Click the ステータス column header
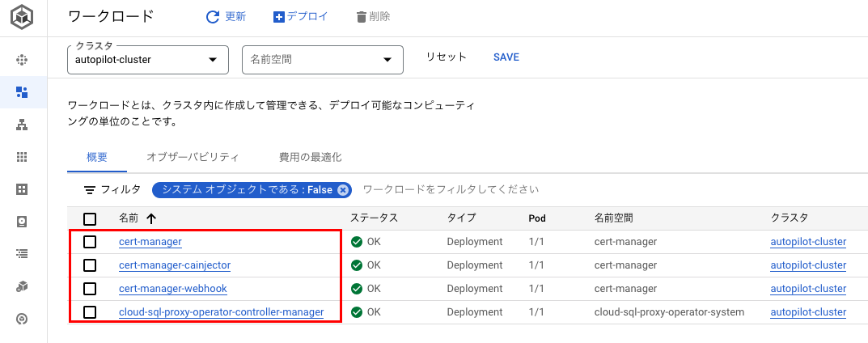The image size is (868, 343). click(x=375, y=218)
